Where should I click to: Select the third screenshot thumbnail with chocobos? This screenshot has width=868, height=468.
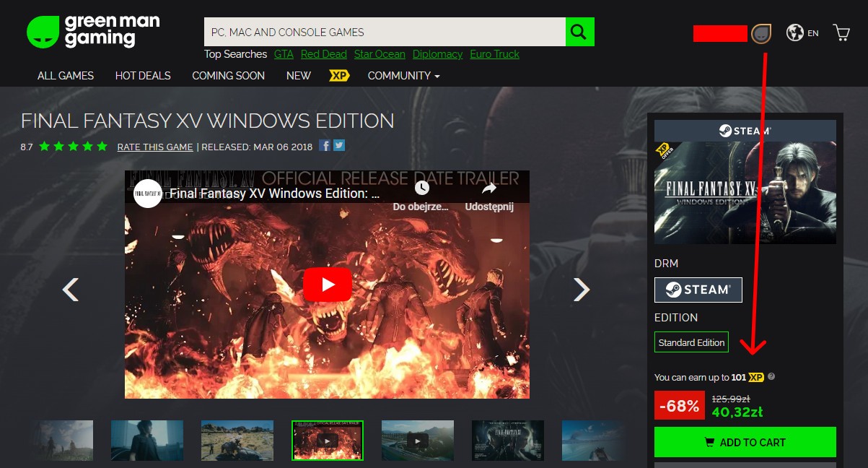point(237,441)
